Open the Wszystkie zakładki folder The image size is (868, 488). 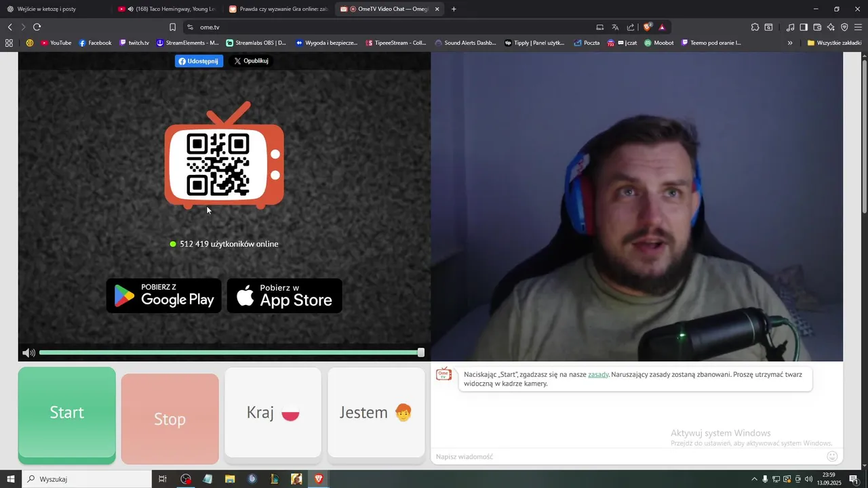tap(834, 43)
